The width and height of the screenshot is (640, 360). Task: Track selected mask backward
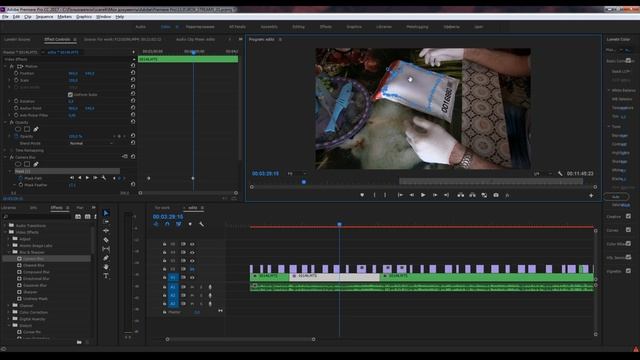pyautogui.click(x=80, y=178)
